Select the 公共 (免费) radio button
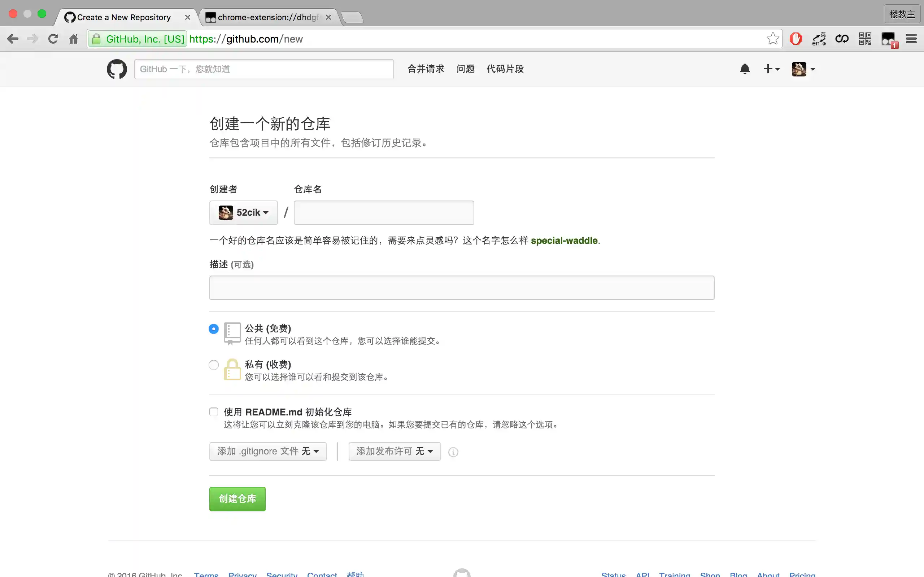This screenshot has height=577, width=924. click(x=213, y=329)
